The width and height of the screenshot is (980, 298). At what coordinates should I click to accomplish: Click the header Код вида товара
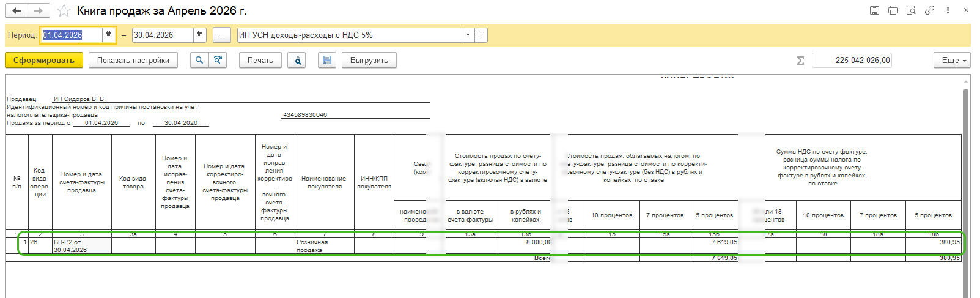click(x=133, y=182)
